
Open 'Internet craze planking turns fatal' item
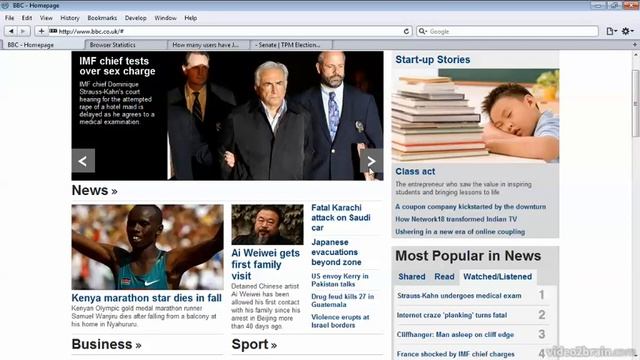pos(452,315)
